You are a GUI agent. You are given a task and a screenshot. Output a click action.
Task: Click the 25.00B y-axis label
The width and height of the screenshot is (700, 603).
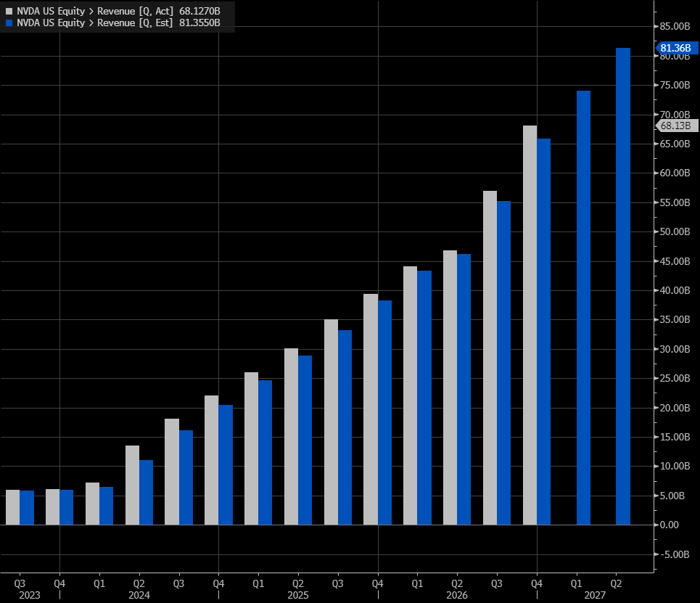tap(675, 378)
